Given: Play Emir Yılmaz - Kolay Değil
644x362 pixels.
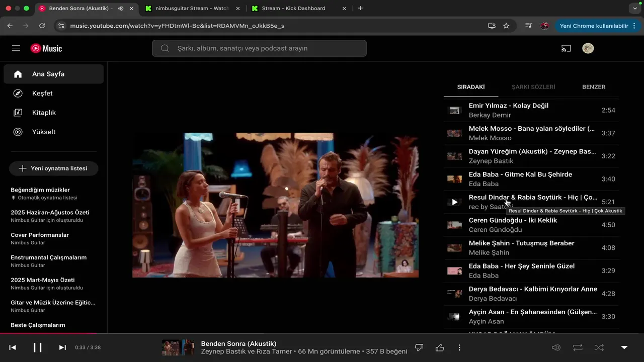Looking at the screenshot, I should [531, 110].
